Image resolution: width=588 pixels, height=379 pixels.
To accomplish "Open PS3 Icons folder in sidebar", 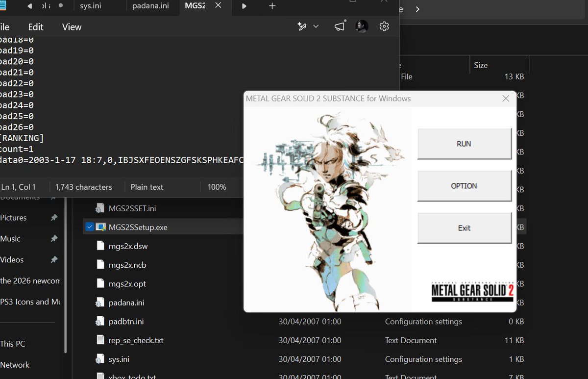I will [30, 302].
